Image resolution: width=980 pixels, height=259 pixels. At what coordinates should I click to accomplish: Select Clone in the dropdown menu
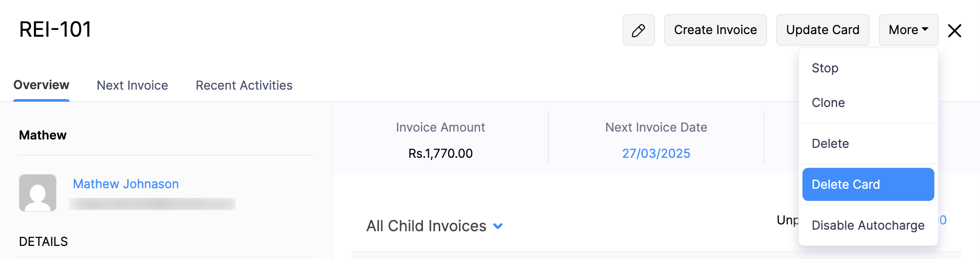coord(828,103)
